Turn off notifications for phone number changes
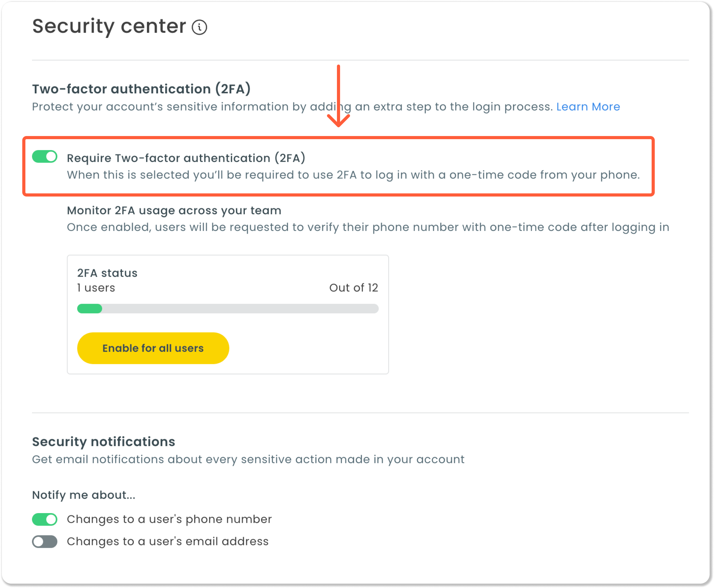This screenshot has width=714, height=588. (x=45, y=519)
